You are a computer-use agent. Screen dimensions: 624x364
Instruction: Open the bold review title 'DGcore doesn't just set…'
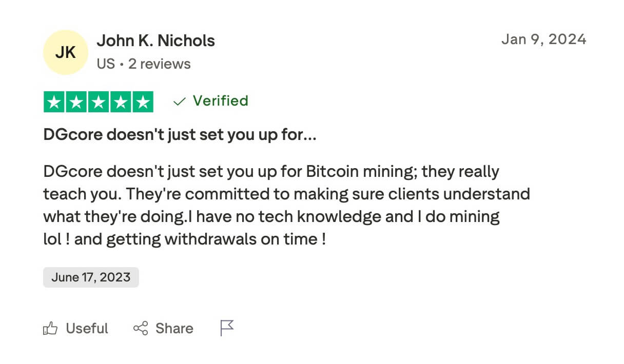point(180,135)
